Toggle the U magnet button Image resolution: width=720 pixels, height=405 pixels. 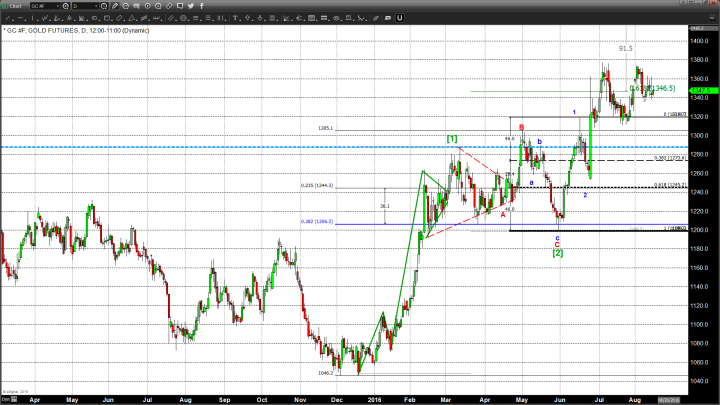[400, 18]
